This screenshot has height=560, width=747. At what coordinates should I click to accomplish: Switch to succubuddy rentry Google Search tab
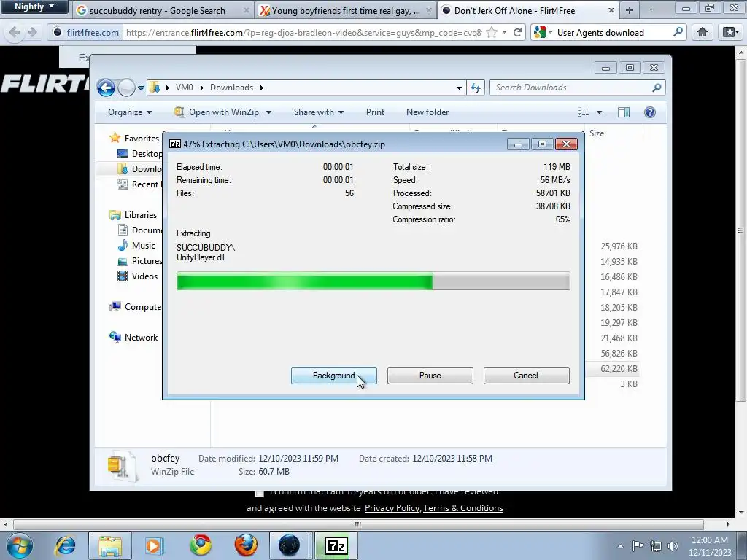click(163, 10)
